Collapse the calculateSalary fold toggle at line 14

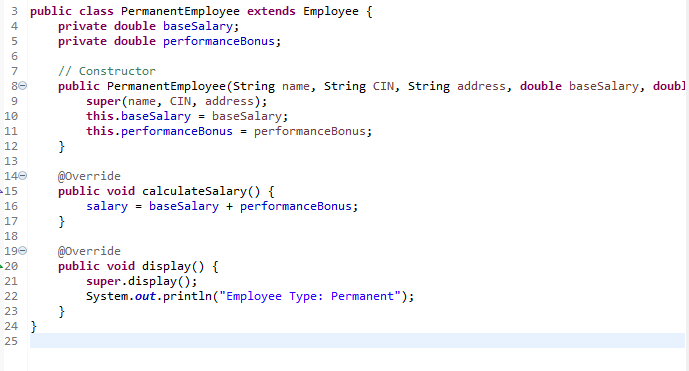23,176
